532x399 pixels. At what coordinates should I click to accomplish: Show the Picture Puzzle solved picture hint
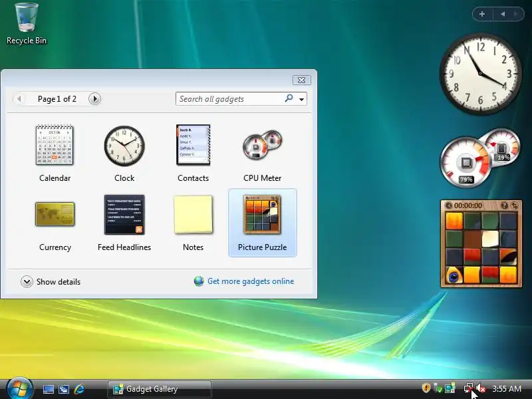coord(504,205)
